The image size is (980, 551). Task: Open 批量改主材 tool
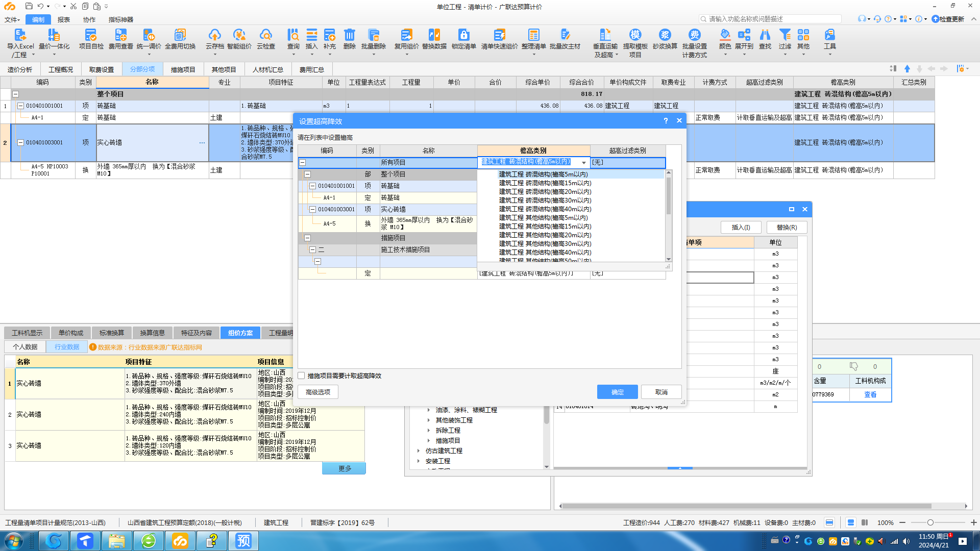565,39
